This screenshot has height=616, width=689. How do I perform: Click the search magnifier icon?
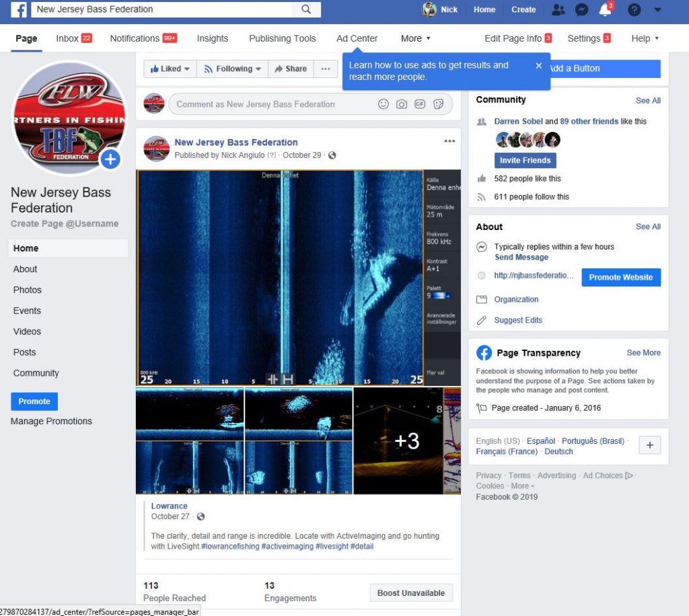pos(306,9)
